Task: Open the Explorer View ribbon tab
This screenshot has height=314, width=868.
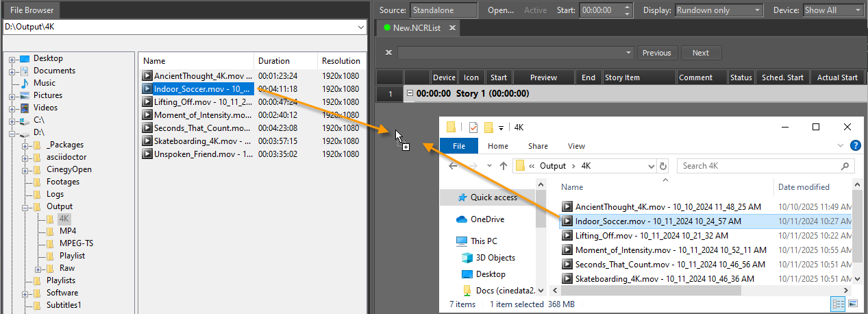Action: [576, 145]
